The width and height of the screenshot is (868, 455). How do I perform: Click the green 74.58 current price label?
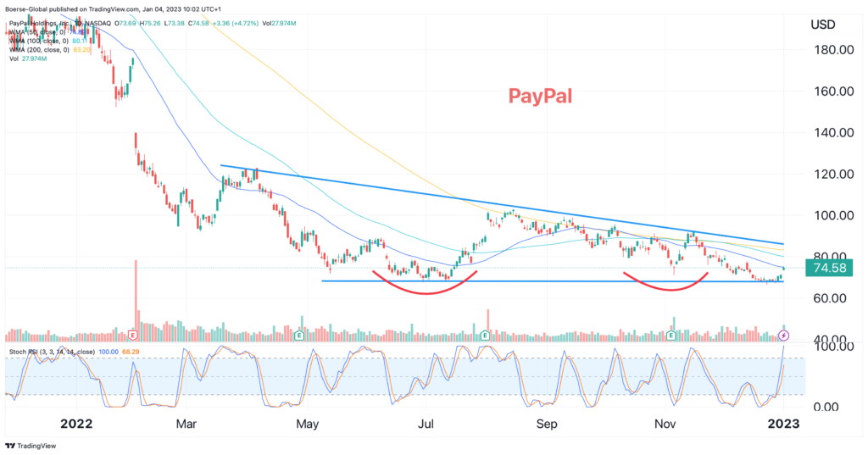(831, 269)
